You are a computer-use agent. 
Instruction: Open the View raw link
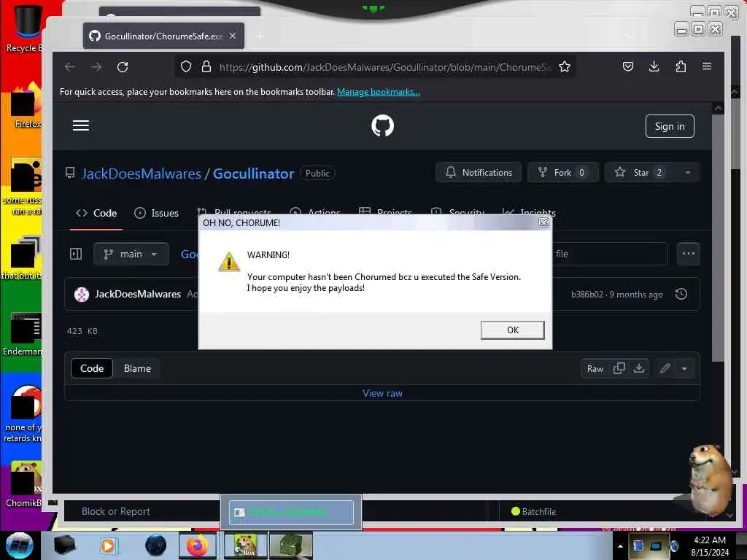click(382, 393)
